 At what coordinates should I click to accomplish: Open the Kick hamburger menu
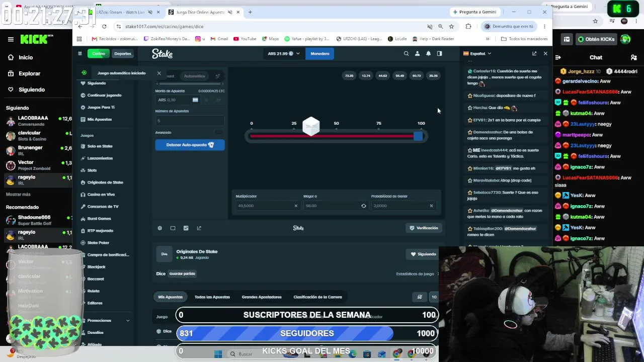pos(11,39)
